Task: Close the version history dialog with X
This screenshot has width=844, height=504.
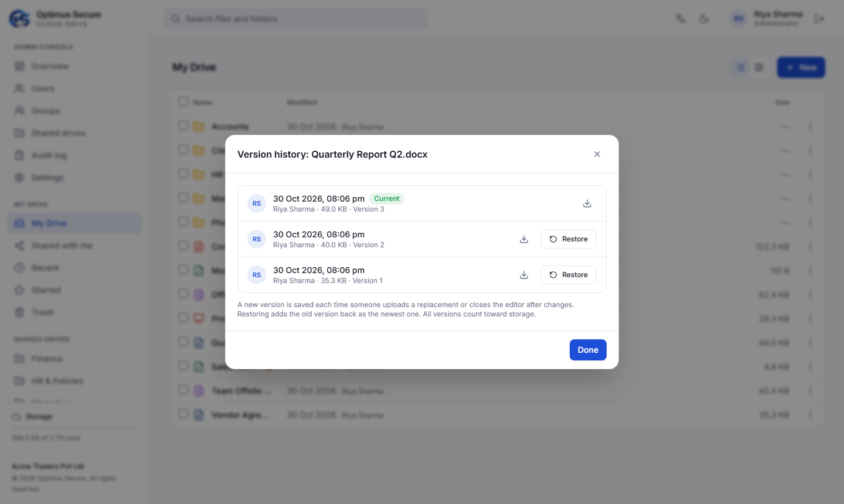Action: (x=597, y=154)
